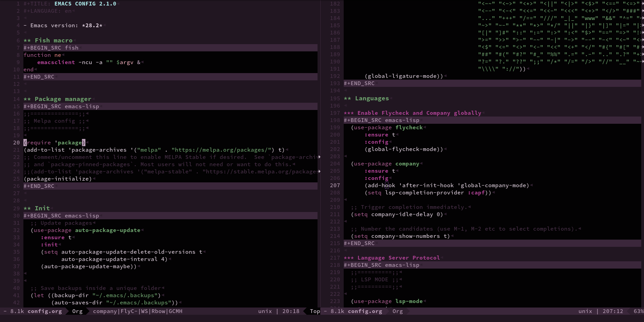Click unix line-ending indicator in right mode line
This screenshot has height=322, width=644.
(585, 311)
